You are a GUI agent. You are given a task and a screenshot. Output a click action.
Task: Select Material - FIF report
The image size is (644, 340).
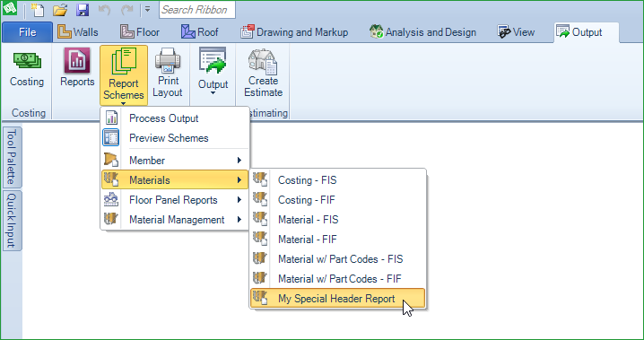pos(337,240)
